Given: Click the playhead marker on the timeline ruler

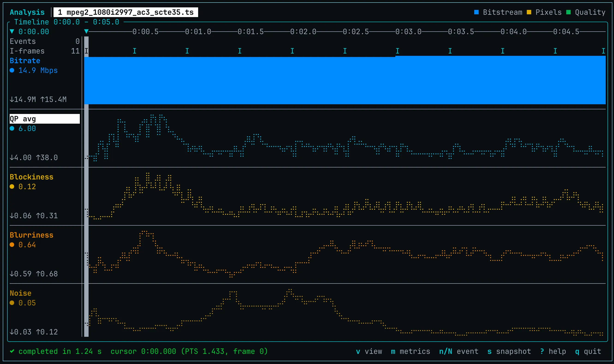Looking at the screenshot, I should tap(86, 31).
